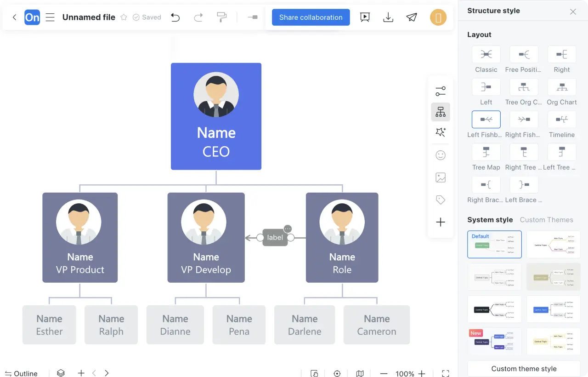Expand more tools with plus icon

coord(441,223)
